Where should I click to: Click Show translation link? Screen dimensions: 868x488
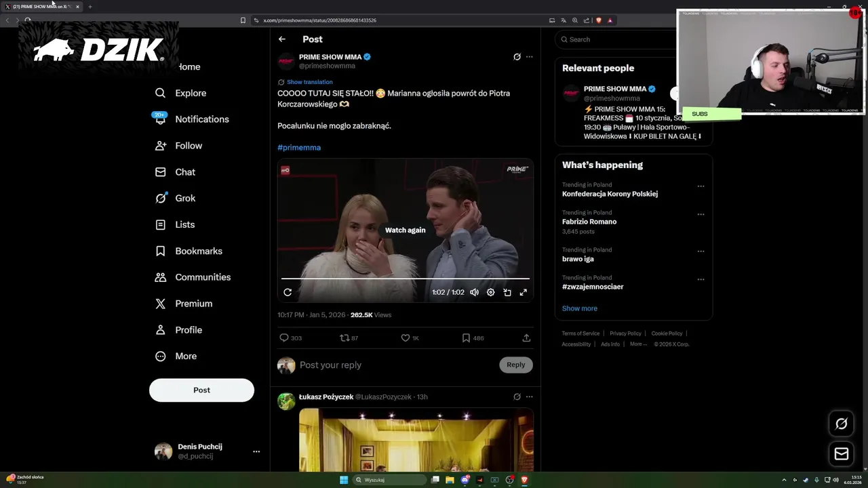[x=309, y=82]
